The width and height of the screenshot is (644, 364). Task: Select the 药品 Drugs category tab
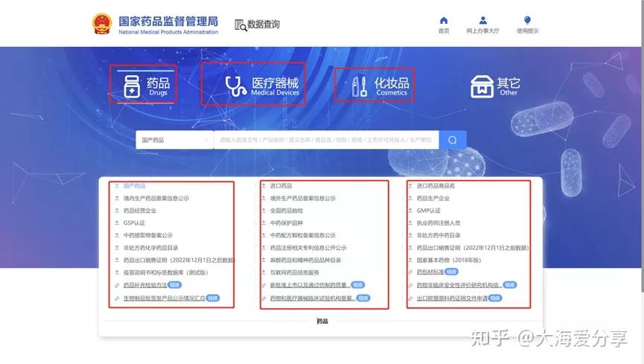pos(147,86)
